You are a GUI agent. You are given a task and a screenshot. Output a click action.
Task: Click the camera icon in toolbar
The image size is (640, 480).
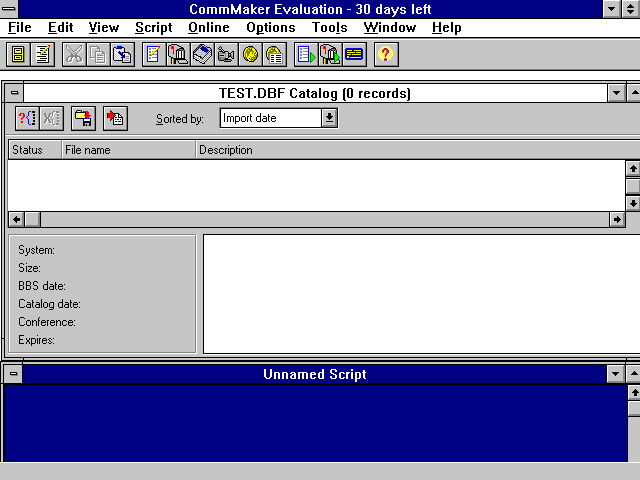click(226, 54)
